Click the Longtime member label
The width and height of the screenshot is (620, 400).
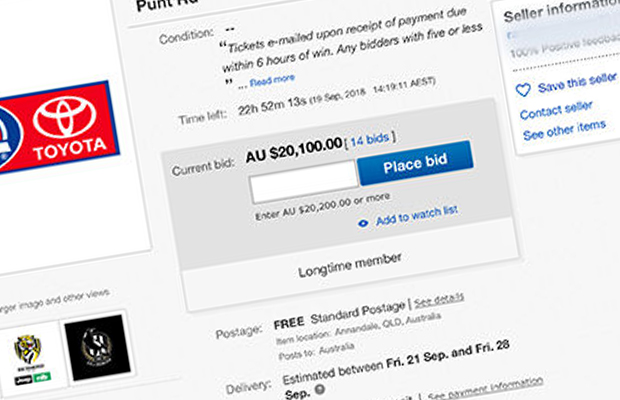point(350,265)
